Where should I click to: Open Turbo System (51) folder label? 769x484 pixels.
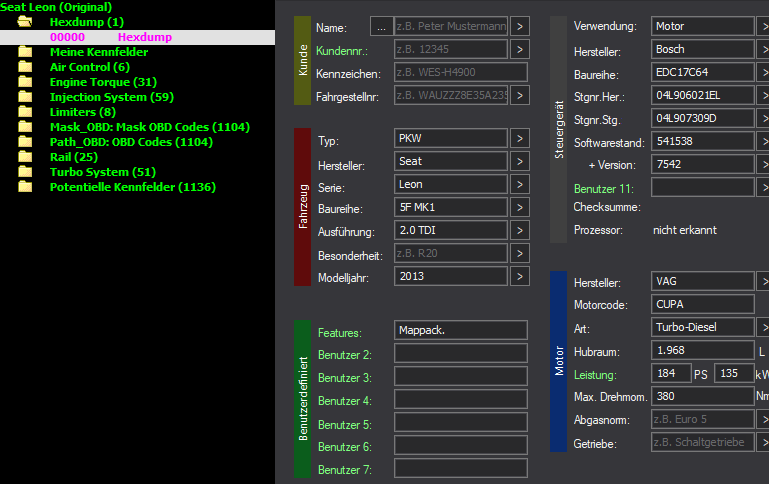(103, 172)
